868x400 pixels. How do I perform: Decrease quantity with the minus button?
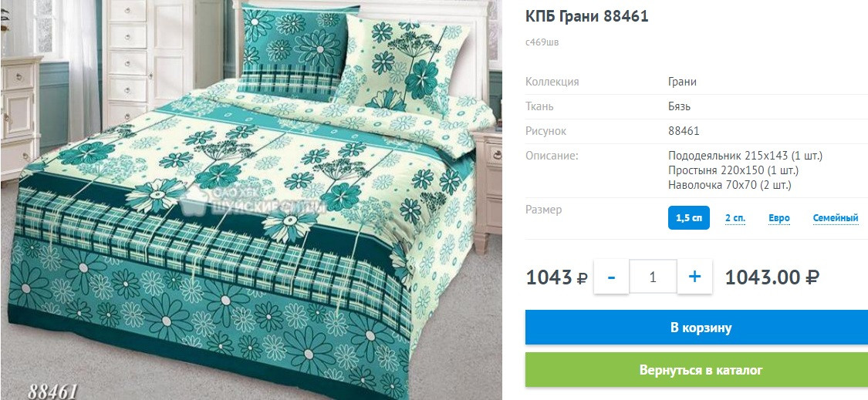click(611, 276)
